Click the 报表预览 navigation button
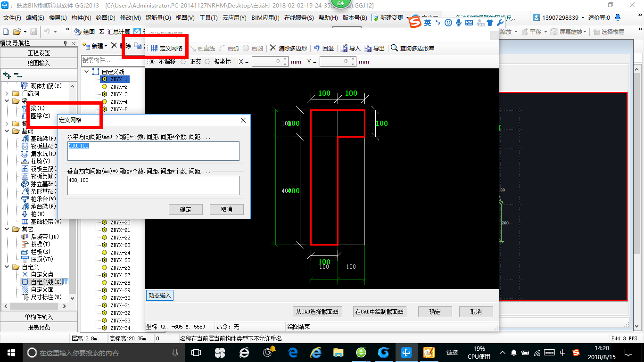The image size is (644, 362). click(x=39, y=327)
